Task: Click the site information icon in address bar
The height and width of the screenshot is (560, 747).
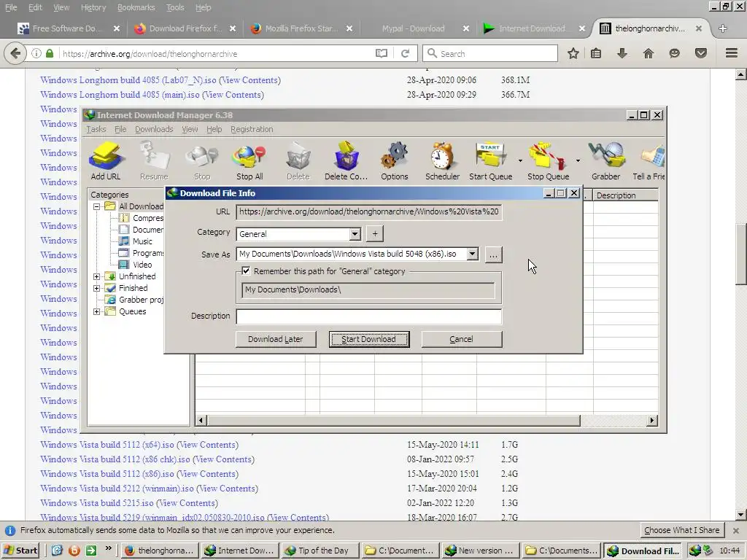Action: [x=36, y=53]
